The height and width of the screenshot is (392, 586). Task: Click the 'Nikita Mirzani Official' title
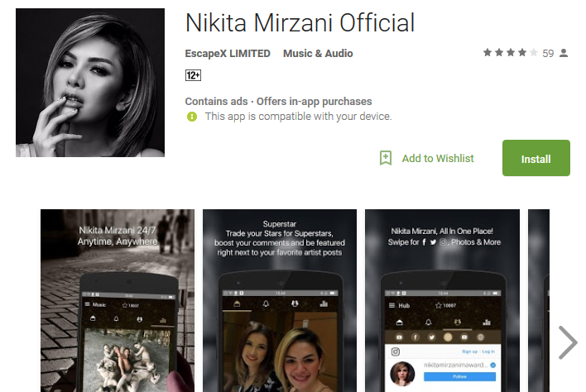(300, 23)
